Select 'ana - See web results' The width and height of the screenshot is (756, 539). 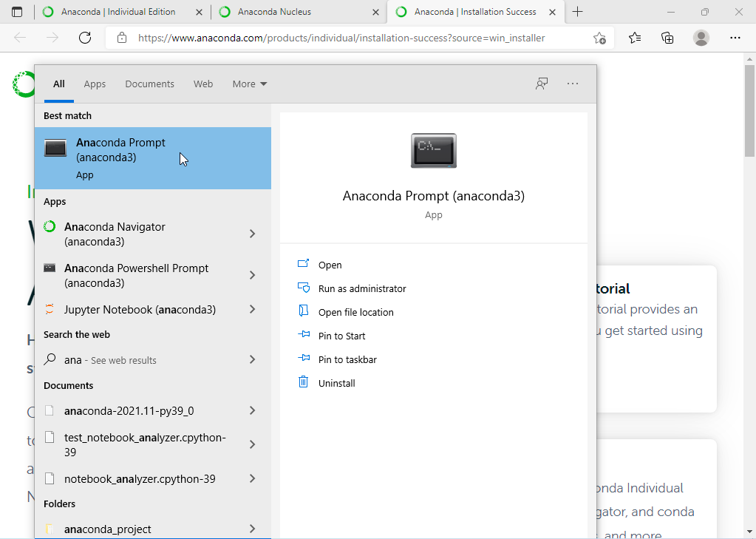[x=153, y=360]
